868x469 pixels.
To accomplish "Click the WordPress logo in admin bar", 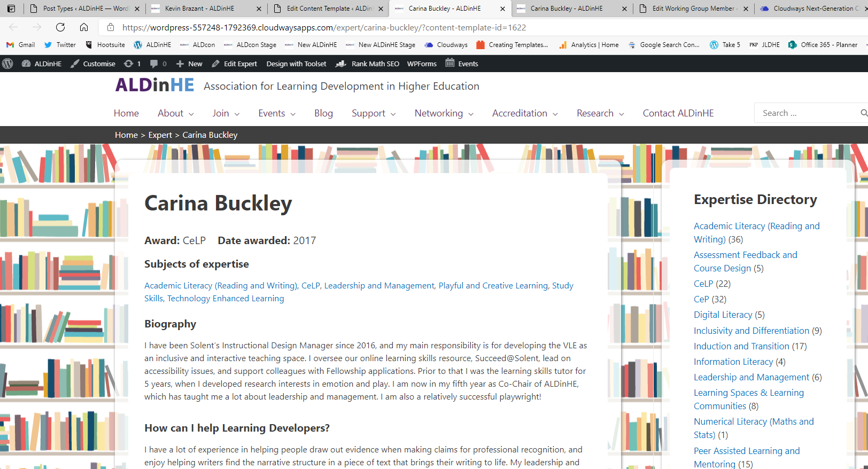I will pos(7,64).
